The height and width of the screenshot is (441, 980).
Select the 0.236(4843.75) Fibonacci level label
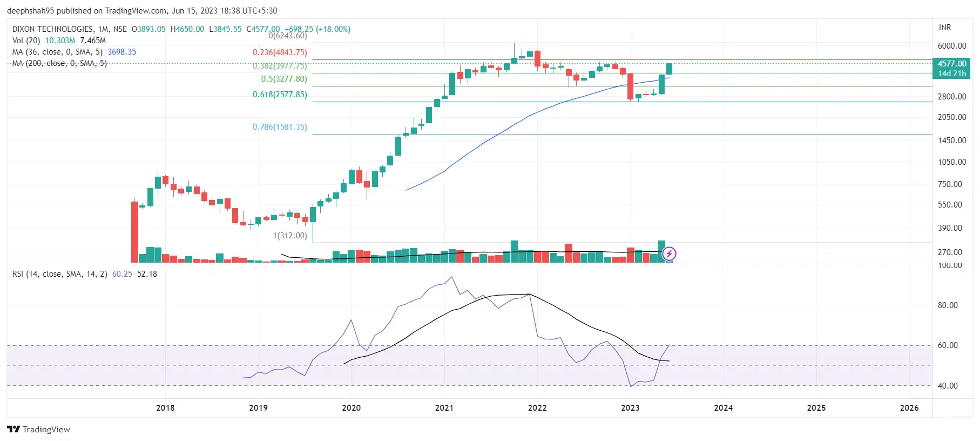tap(280, 52)
